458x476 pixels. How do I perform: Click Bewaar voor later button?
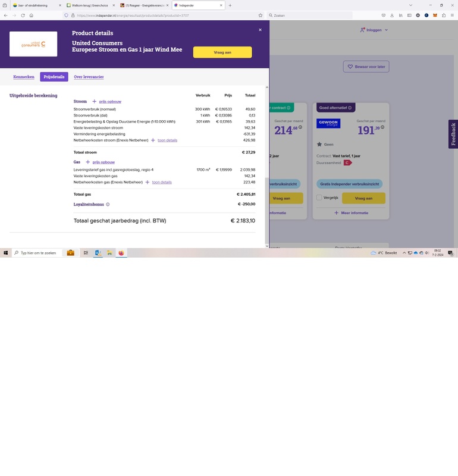click(366, 67)
